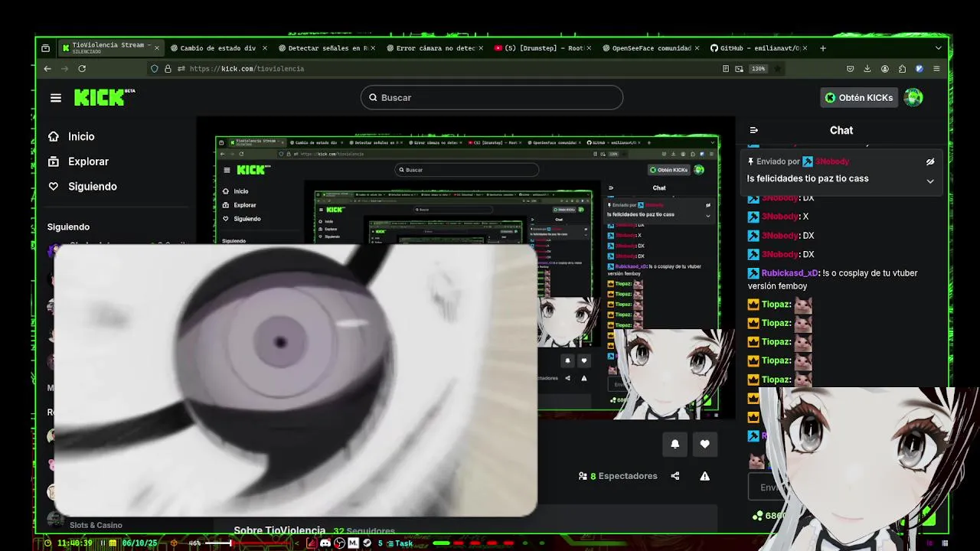Close the TioViolencia Stream tab

pyautogui.click(x=157, y=48)
